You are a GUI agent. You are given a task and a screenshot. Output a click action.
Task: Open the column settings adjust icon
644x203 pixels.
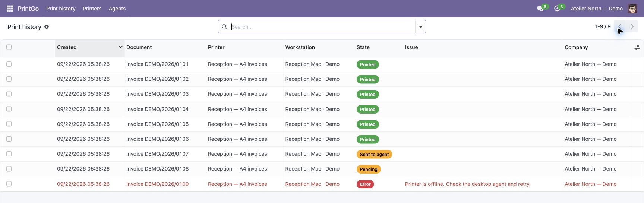[637, 47]
